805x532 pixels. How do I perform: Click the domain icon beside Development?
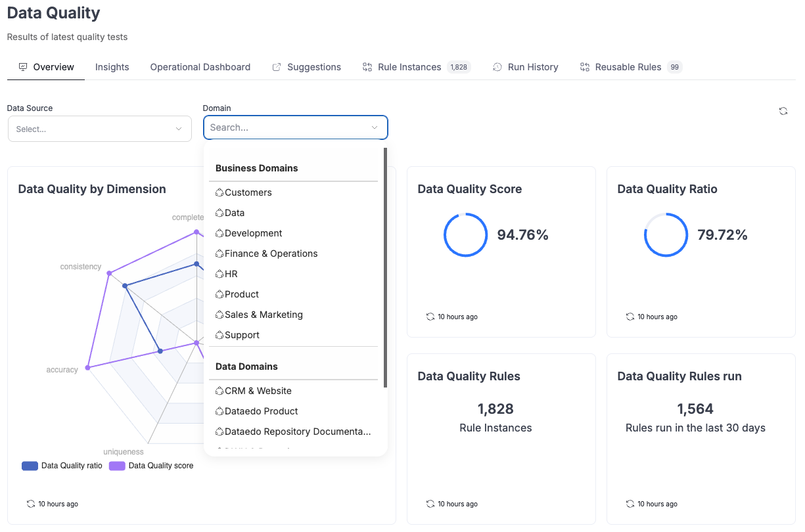[x=219, y=233]
